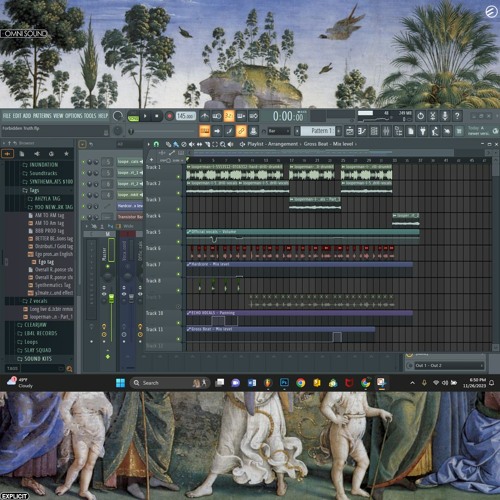Select the Playlist slip tool
500x500 pixels.
point(199,144)
